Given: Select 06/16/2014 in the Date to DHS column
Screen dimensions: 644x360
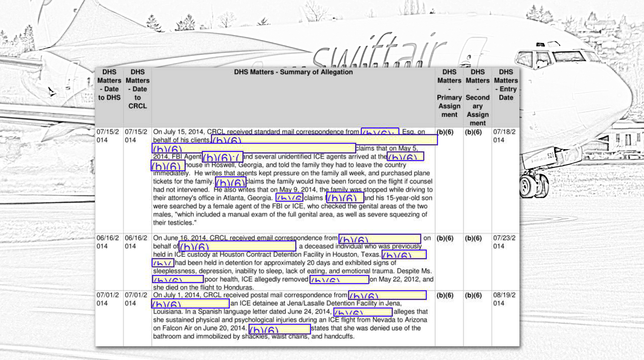Looking at the screenshot, I should pyautogui.click(x=108, y=242).
